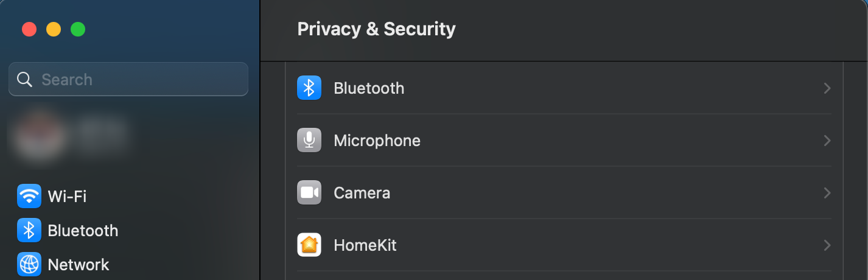The height and width of the screenshot is (280, 868).
Task: Click the blue Bluetooth icon in the privacy list
Action: tap(309, 88)
